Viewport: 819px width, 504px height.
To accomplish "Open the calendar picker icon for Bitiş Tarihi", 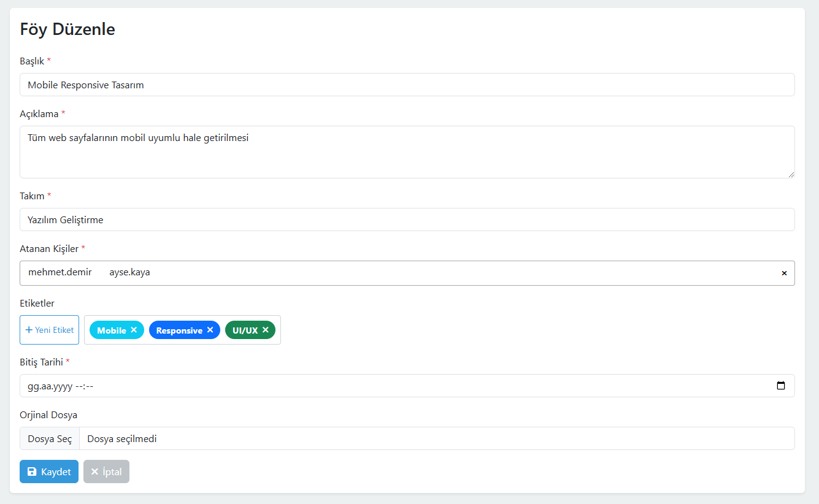I will [x=781, y=386].
